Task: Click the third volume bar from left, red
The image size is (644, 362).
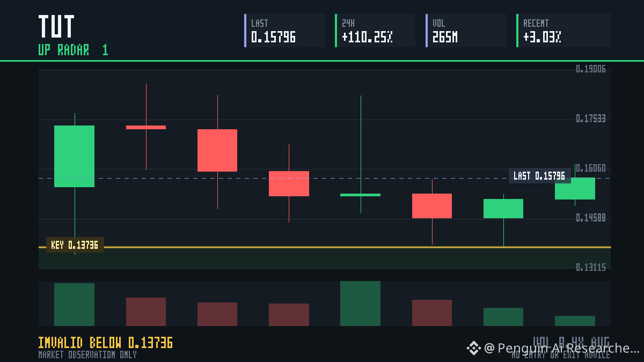Action: 217,314
